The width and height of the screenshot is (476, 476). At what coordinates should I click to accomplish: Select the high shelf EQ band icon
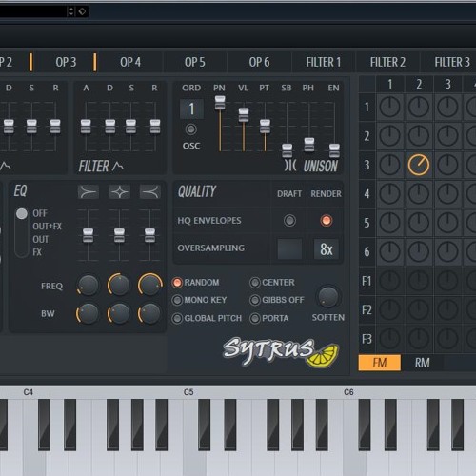[x=150, y=192]
